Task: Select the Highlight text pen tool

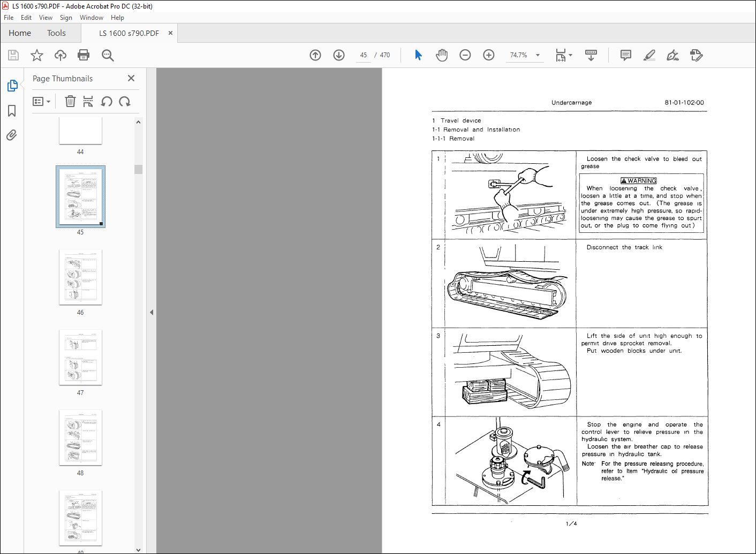Action: pos(649,55)
